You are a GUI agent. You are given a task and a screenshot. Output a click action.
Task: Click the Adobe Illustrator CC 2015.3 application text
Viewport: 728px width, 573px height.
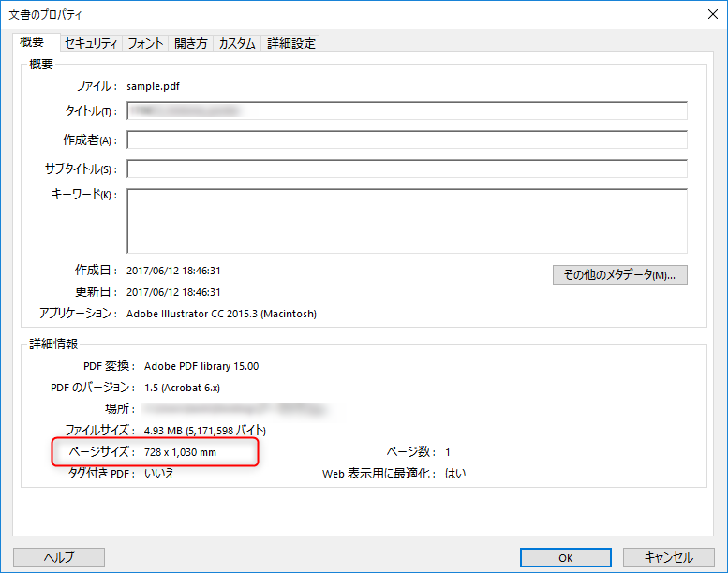tap(221, 314)
